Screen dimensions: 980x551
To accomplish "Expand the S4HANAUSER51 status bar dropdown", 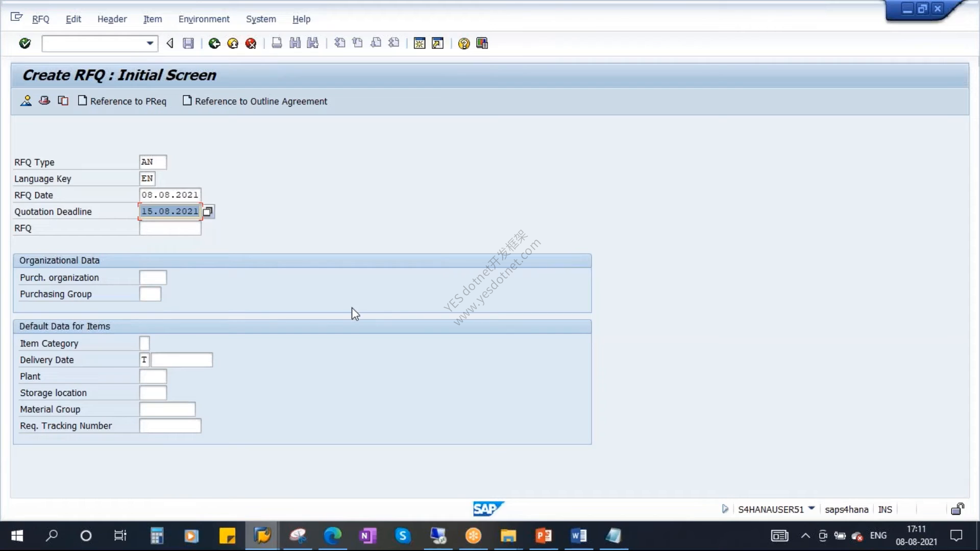I will point(812,509).
